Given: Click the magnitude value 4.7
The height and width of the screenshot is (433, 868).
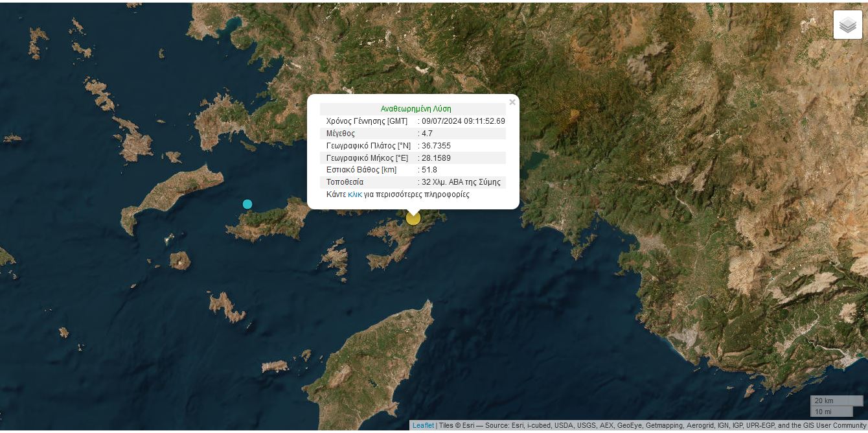Looking at the screenshot, I should point(427,134).
